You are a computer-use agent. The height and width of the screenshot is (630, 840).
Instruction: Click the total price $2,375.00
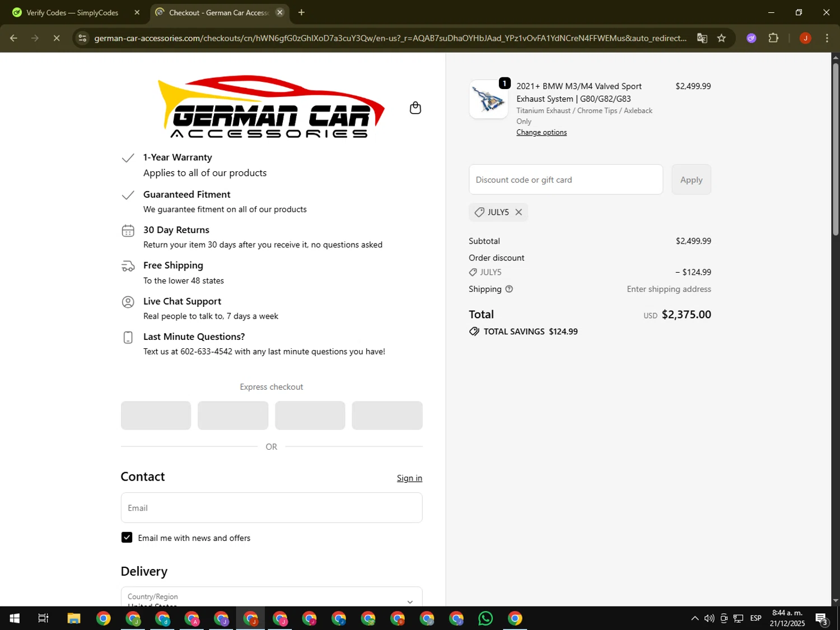coord(686,314)
